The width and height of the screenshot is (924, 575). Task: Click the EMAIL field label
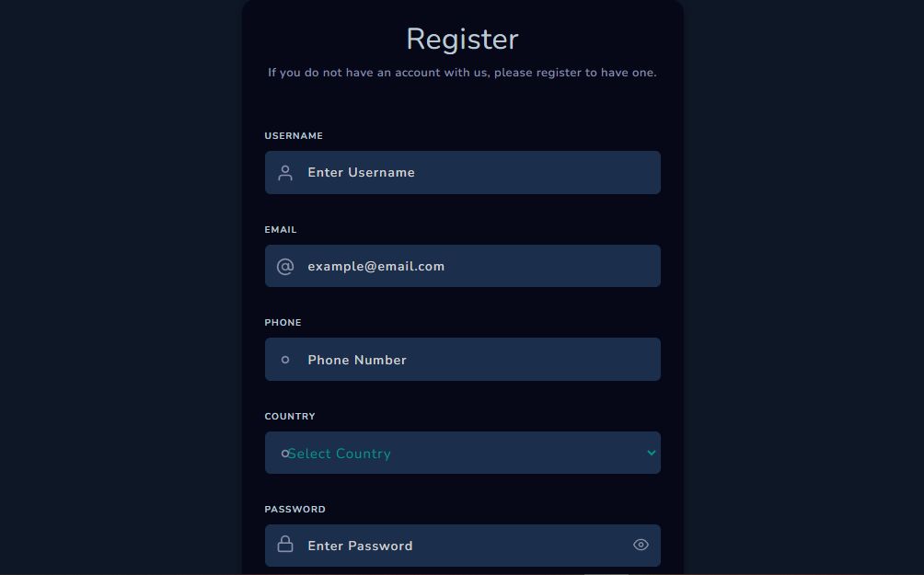coord(281,230)
